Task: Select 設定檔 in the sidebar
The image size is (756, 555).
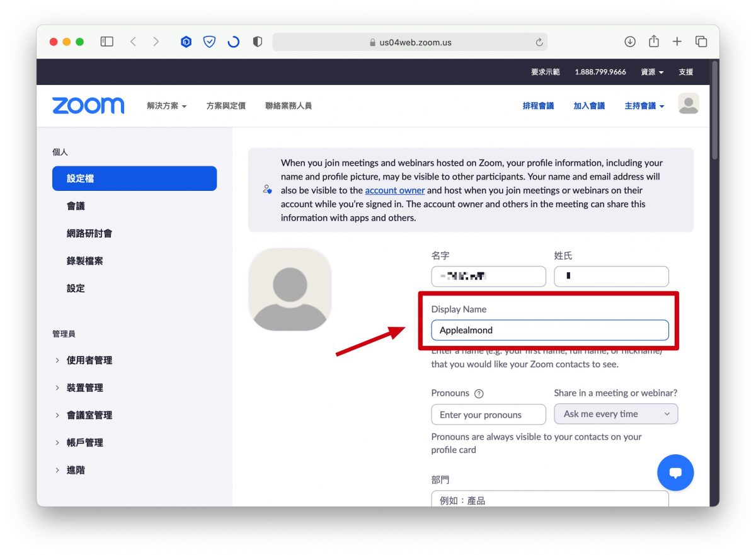Action: coord(134,178)
